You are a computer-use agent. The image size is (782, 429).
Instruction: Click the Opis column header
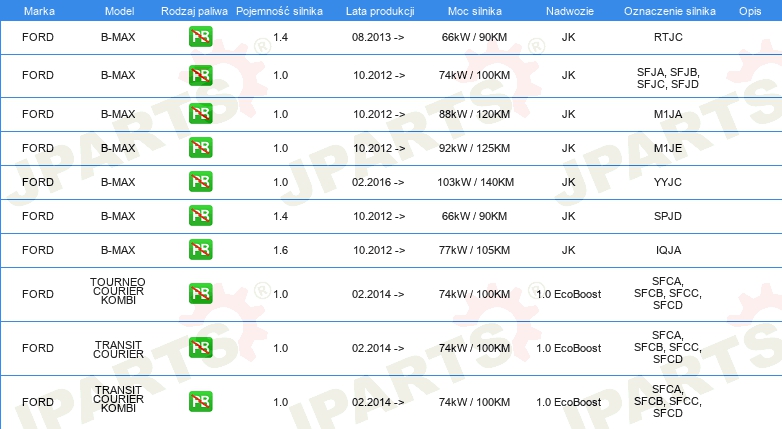750,11
